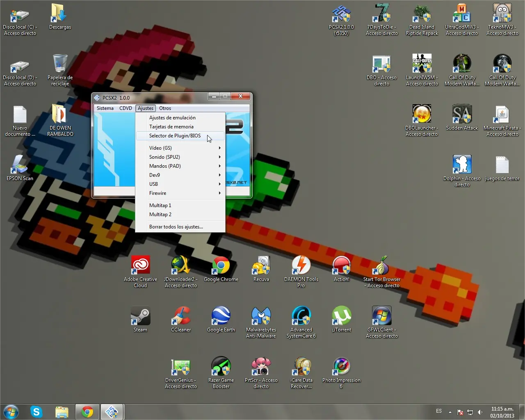The width and height of the screenshot is (525, 420).
Task: Open the volume control tray icon
Action: point(480,412)
